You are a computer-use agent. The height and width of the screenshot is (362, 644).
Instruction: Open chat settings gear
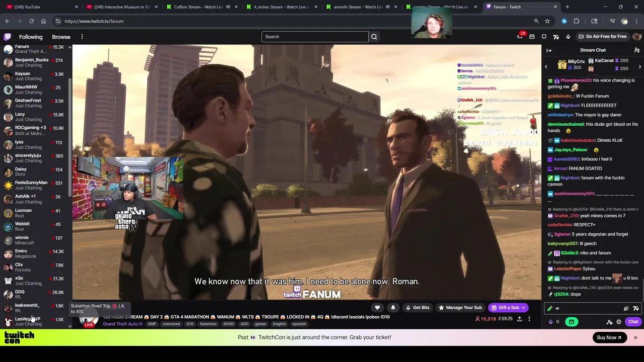[x=619, y=322]
